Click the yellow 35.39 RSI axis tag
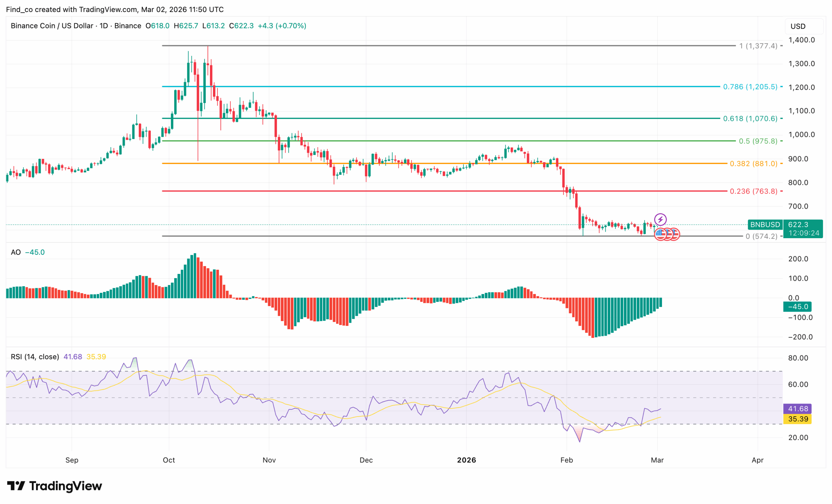Image resolution: width=832 pixels, height=504 pixels. (x=798, y=419)
